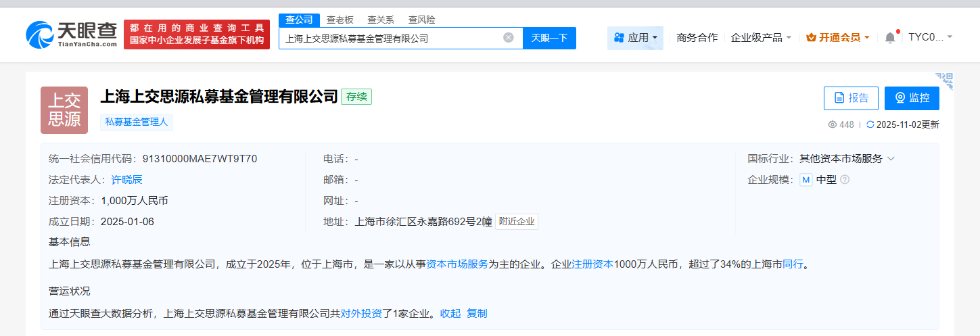Click the 监控 monitor button
The image size is (980, 336).
tap(912, 98)
